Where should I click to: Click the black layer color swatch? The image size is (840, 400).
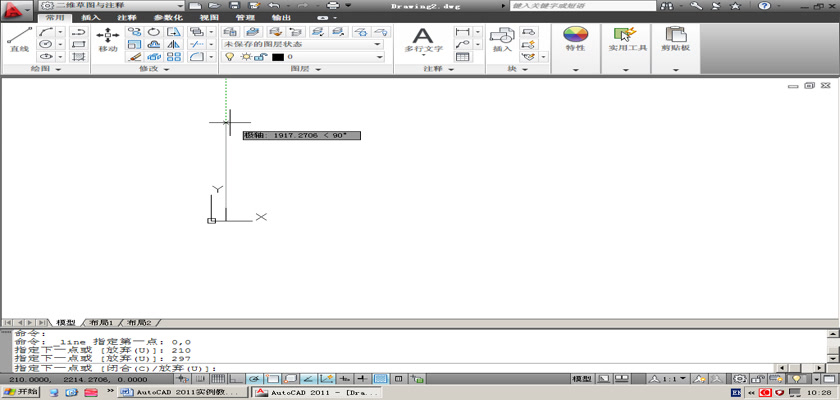point(277,57)
